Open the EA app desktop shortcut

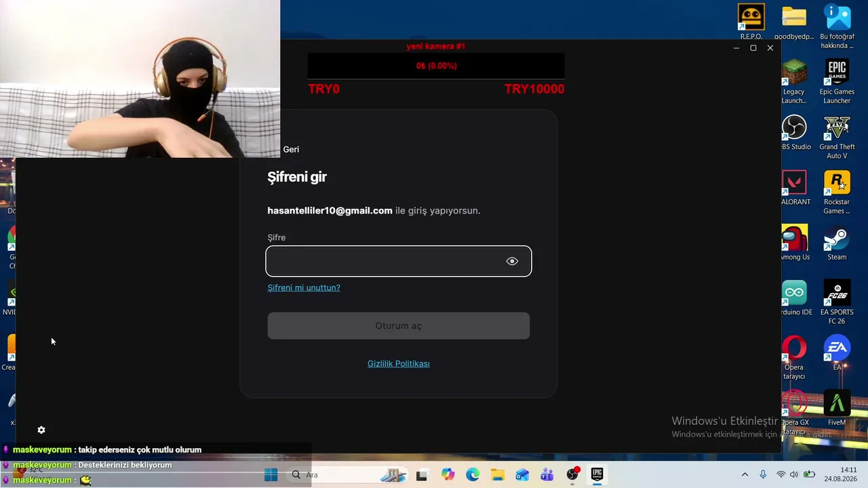click(837, 353)
